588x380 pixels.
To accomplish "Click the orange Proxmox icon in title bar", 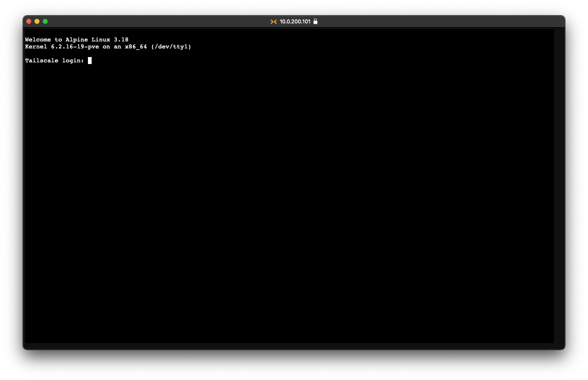I will 274,22.
